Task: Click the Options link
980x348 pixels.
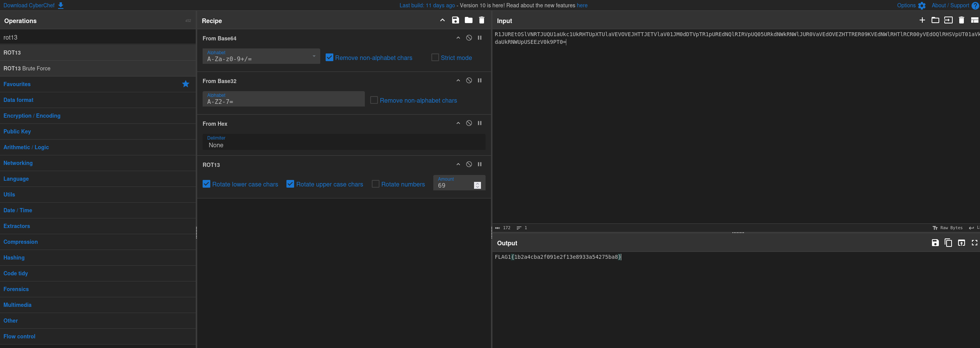Action: pyautogui.click(x=906, y=5)
